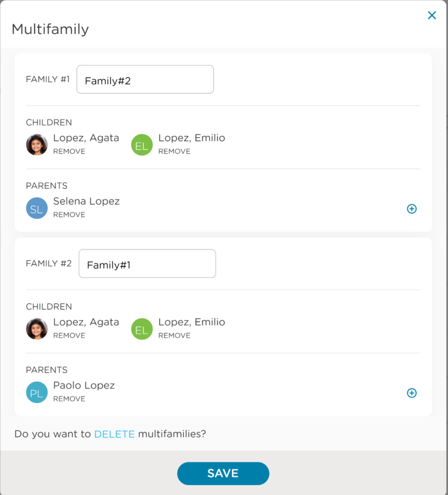Click Emilio Lopez's EL avatar in Family #1
This screenshot has width=448, height=495.
pos(142,145)
